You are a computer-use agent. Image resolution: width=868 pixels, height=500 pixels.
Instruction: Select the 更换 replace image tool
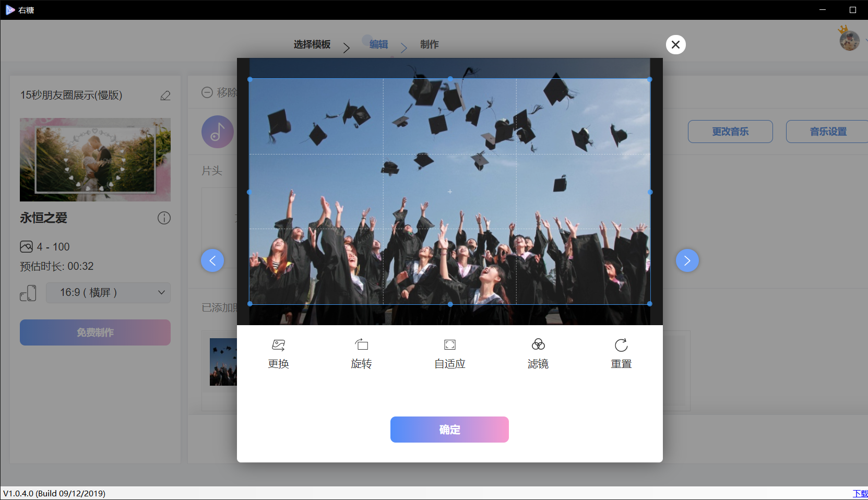pyautogui.click(x=278, y=353)
